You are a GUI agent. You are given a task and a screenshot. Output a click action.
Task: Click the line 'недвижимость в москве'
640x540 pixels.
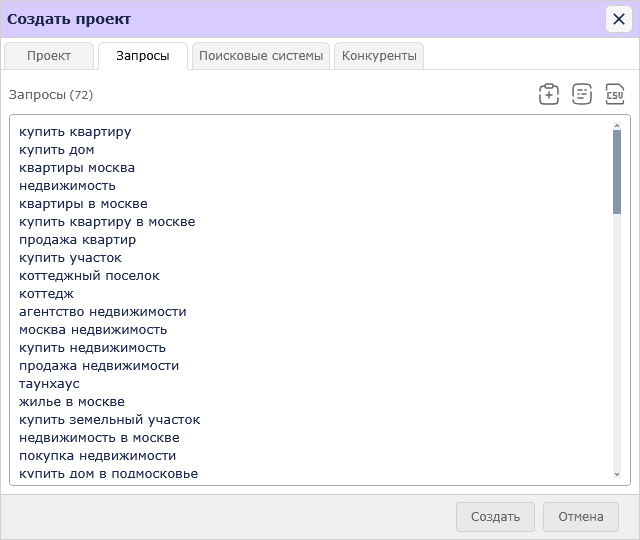[99, 437]
